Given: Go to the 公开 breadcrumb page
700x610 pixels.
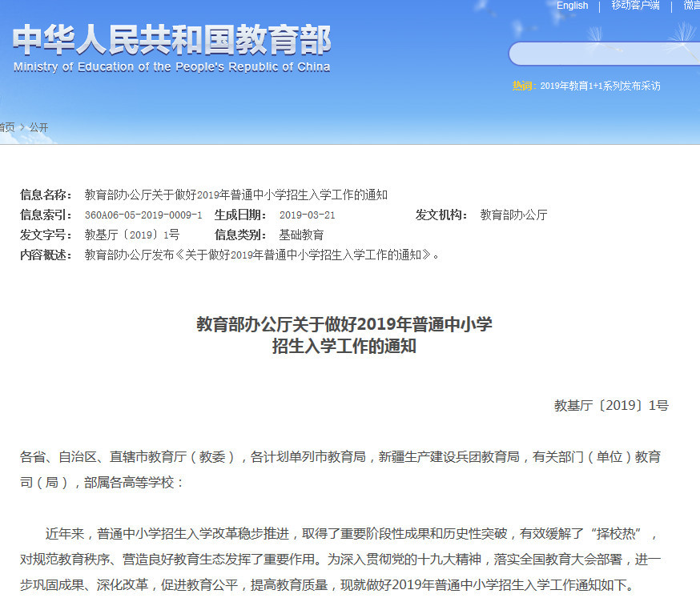Looking at the screenshot, I should (38, 127).
